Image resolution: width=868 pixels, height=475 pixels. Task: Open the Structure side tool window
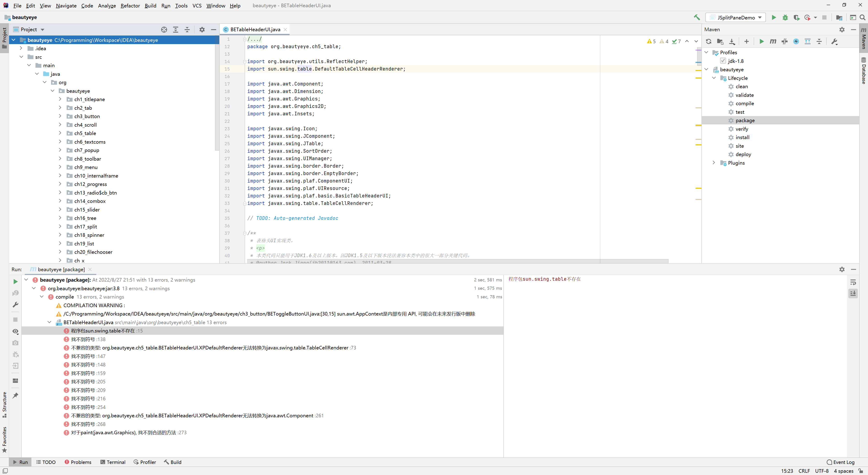(x=4, y=405)
